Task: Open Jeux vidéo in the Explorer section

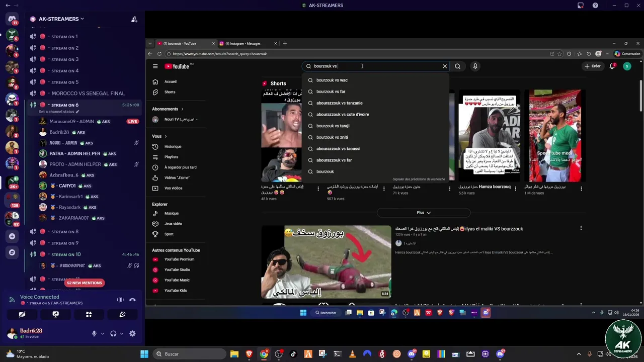Action: click(173, 224)
